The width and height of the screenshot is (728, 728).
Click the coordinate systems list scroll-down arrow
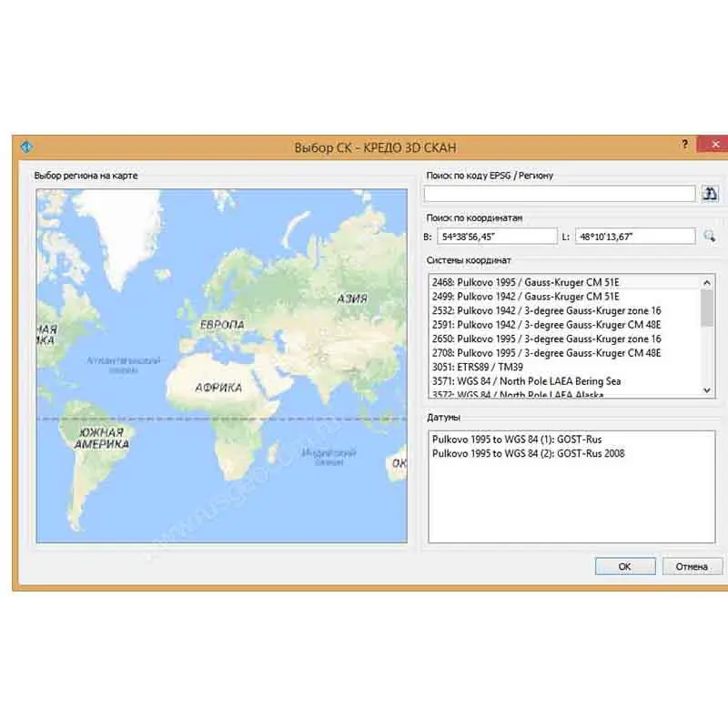707,389
